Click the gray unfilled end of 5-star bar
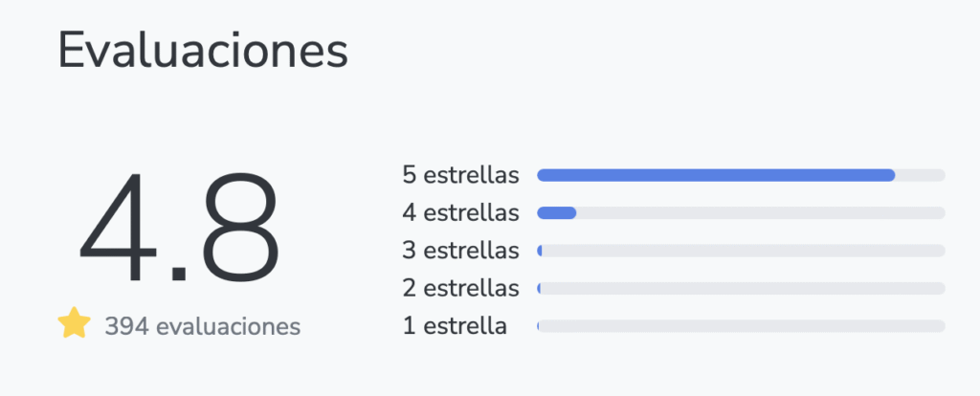This screenshot has width=980, height=396. [x=921, y=175]
